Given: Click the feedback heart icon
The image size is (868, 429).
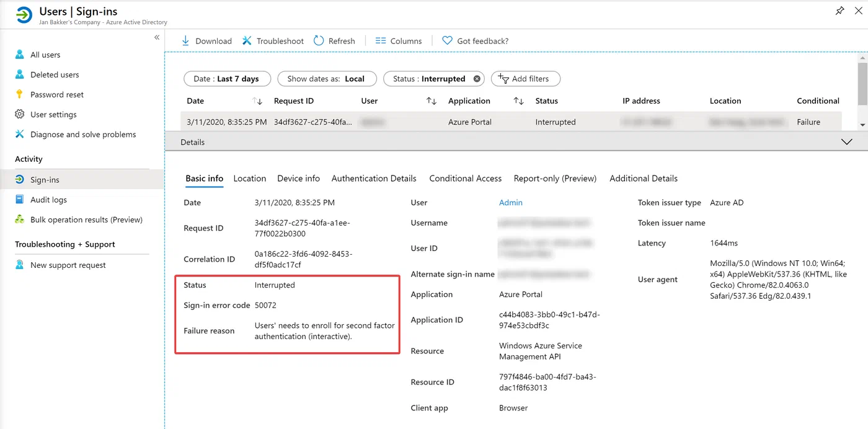Looking at the screenshot, I should 447,41.
